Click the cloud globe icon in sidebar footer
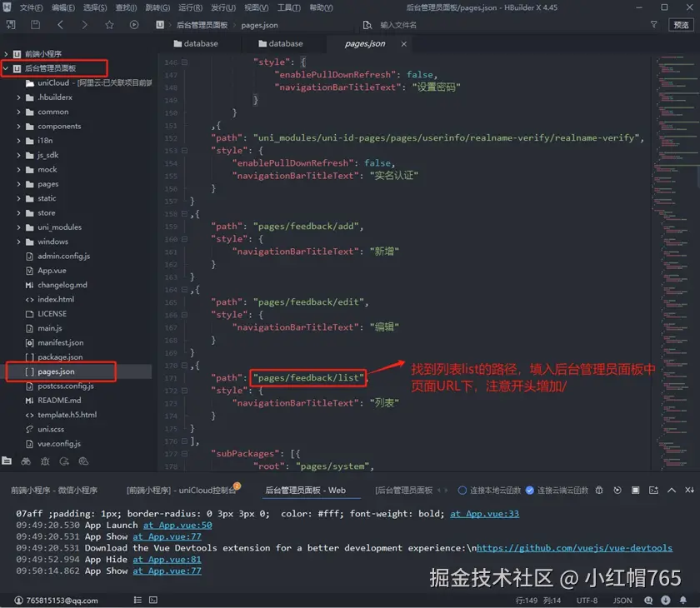This screenshot has height=608, width=700. pos(83,461)
